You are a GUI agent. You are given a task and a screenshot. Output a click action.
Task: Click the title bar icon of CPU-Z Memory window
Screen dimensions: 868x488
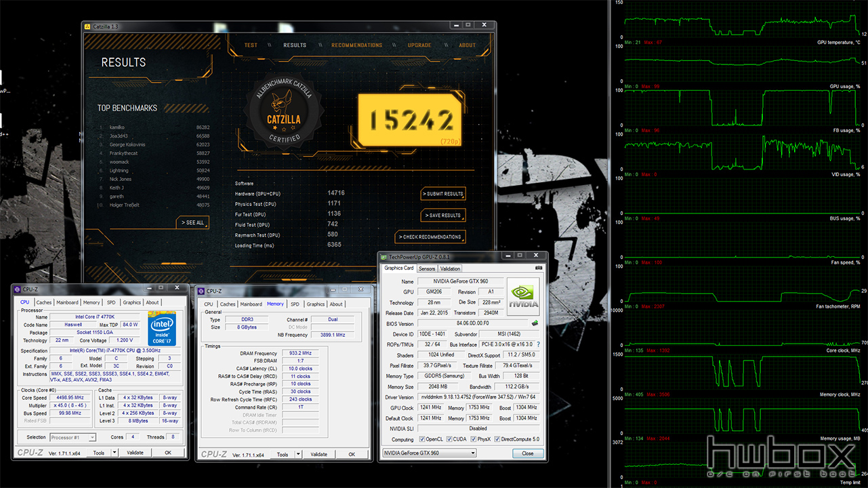(x=201, y=291)
